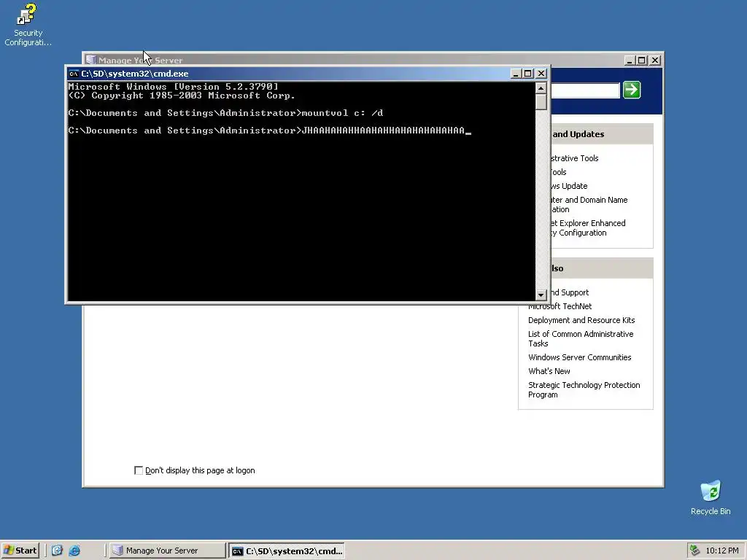
Task: Click the 10:12 PM taskbar clock
Action: (x=721, y=551)
